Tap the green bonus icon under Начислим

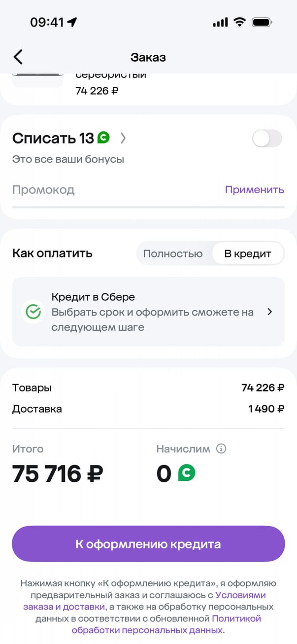(187, 473)
